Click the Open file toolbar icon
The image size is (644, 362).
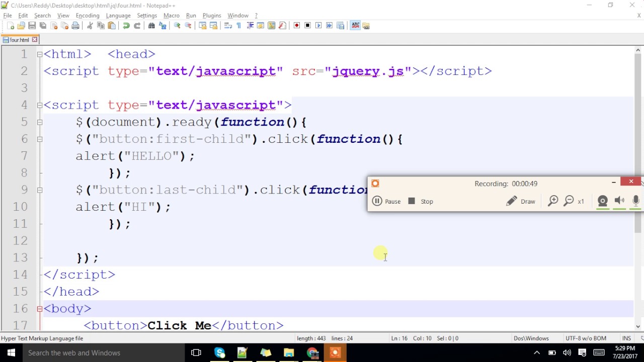[x=21, y=26]
